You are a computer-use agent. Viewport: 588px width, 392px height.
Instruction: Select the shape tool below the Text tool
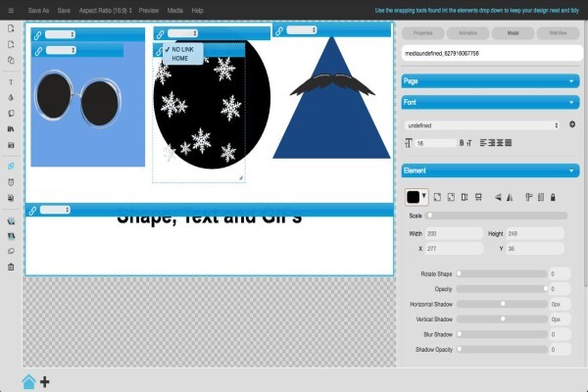11,98
